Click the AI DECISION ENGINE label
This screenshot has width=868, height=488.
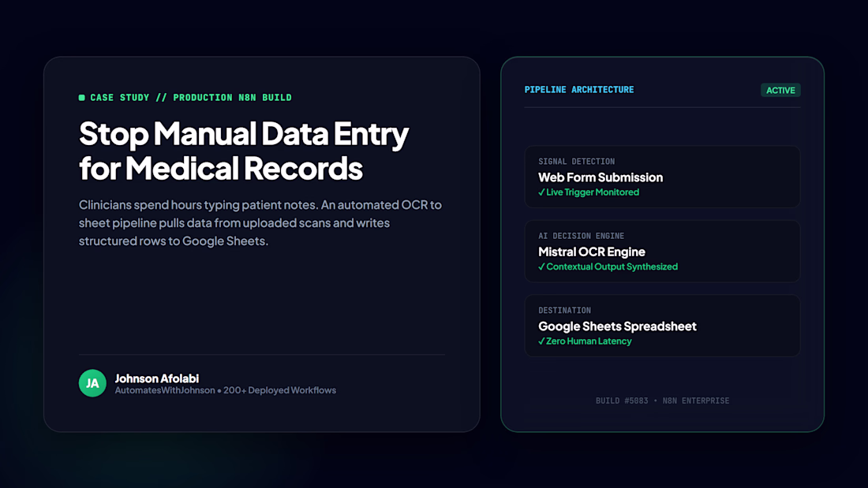(582, 237)
